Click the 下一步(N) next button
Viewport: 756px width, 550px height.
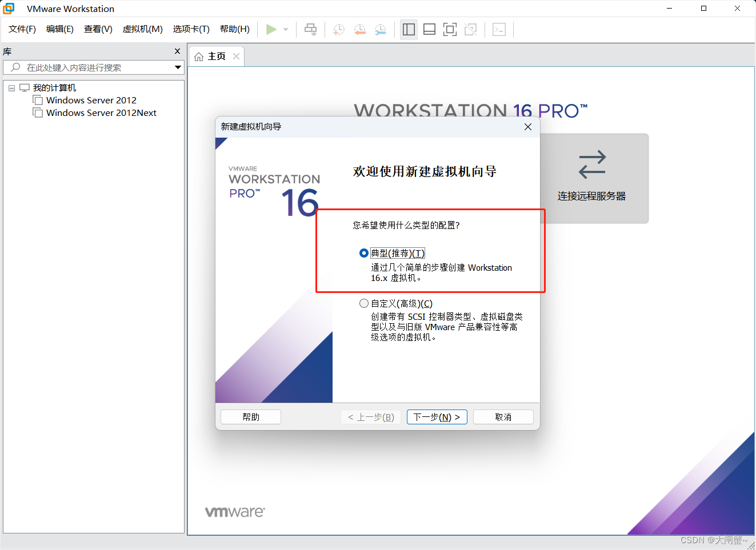click(437, 417)
